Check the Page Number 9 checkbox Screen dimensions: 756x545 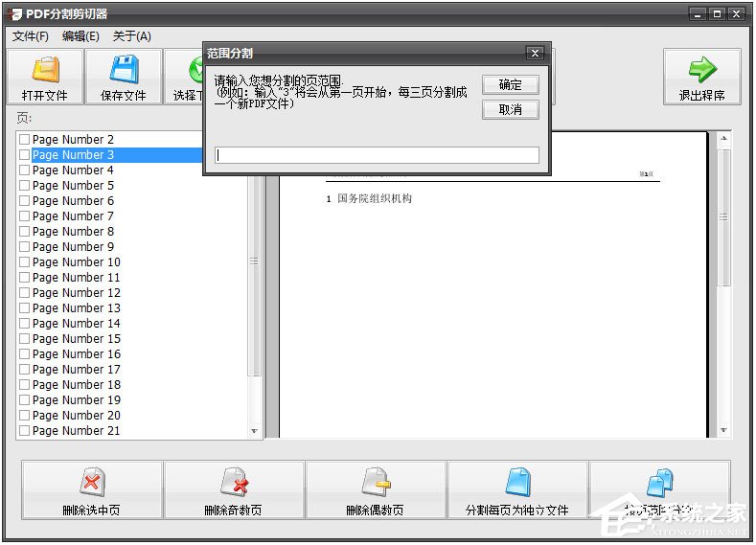25,247
